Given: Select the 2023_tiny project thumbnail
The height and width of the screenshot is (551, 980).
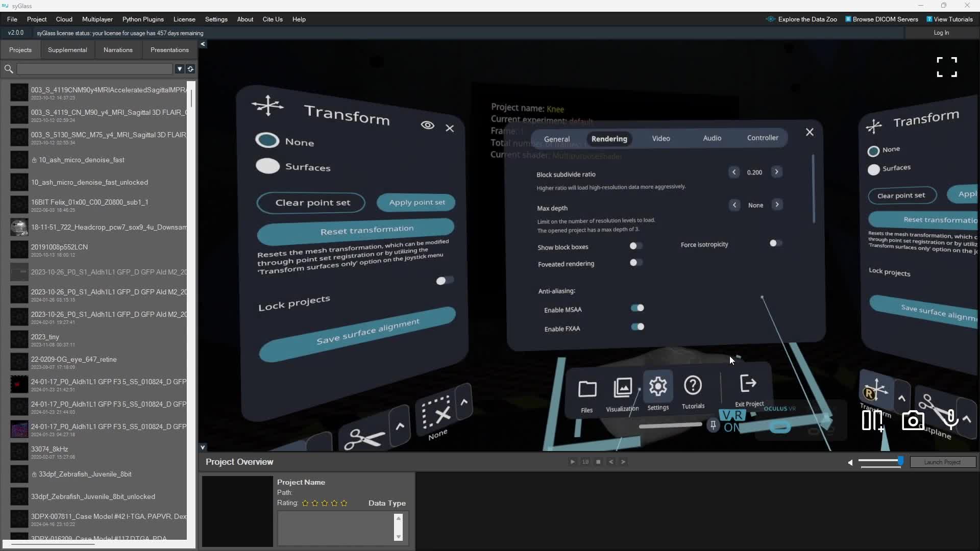Looking at the screenshot, I should tap(19, 339).
